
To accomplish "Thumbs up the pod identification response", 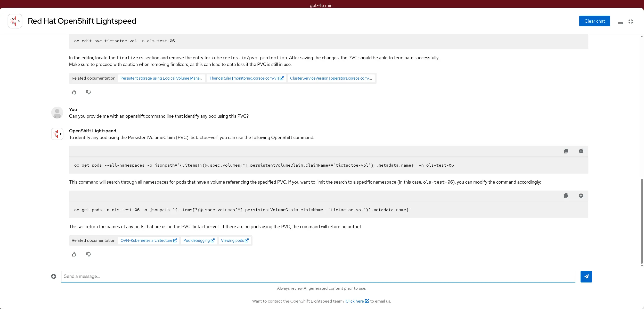I will [x=74, y=254].
